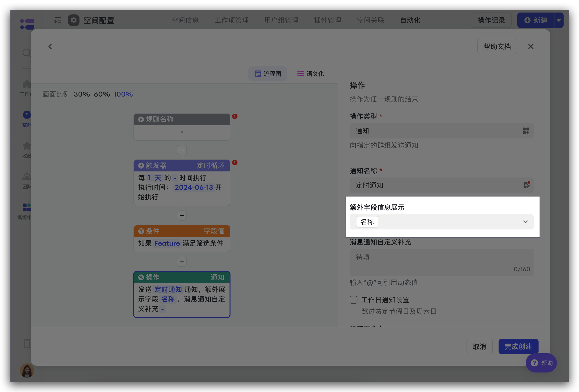579x392 pixels.
Task: Click the plus icon in 新建 button
Action: (527, 20)
